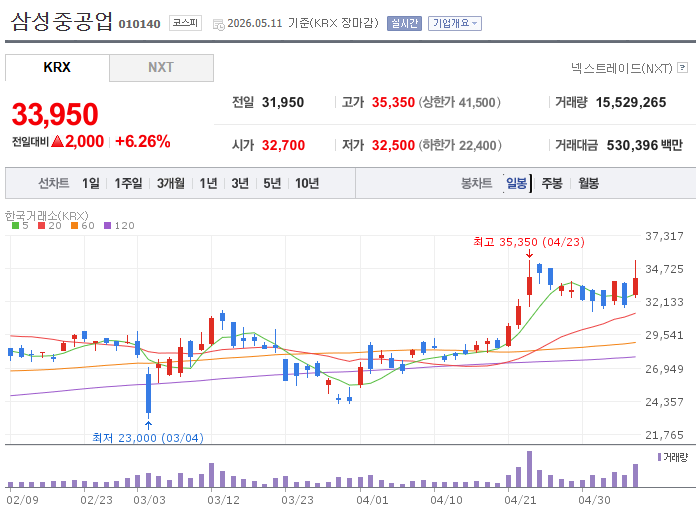This screenshot has width=696, height=510.
Task: Click the 거래대금 value 530,396 백만
Action: [645, 145]
